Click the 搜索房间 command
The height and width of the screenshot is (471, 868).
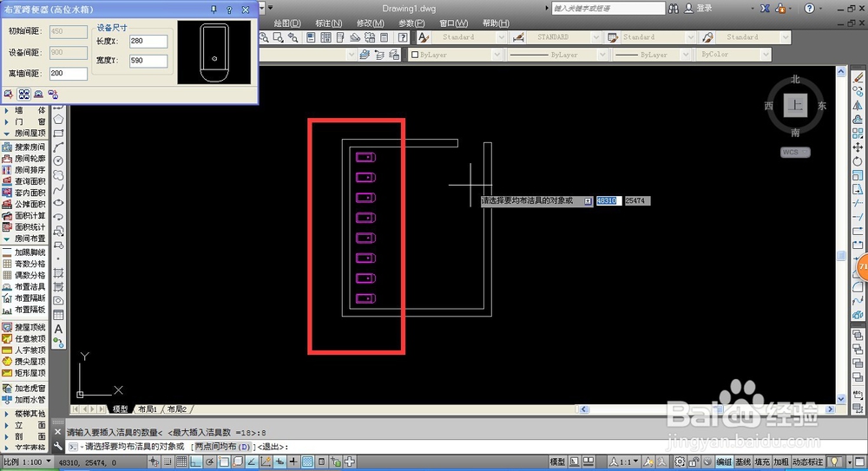24,147
